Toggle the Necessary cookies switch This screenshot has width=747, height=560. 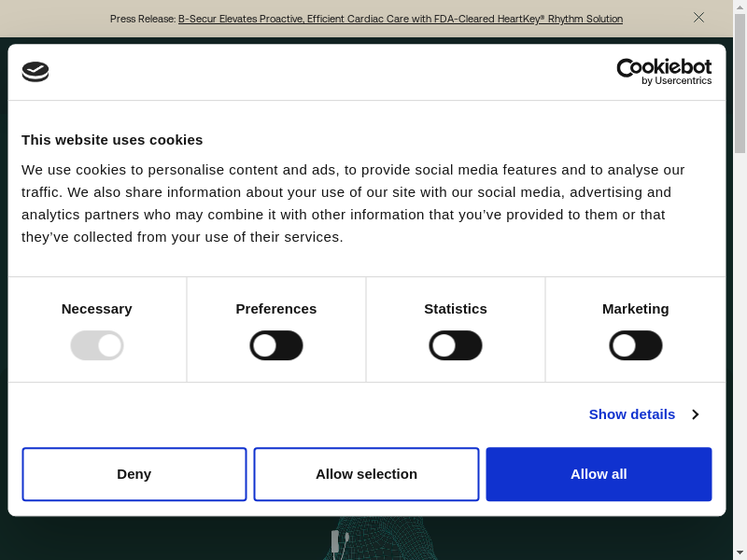(x=97, y=345)
